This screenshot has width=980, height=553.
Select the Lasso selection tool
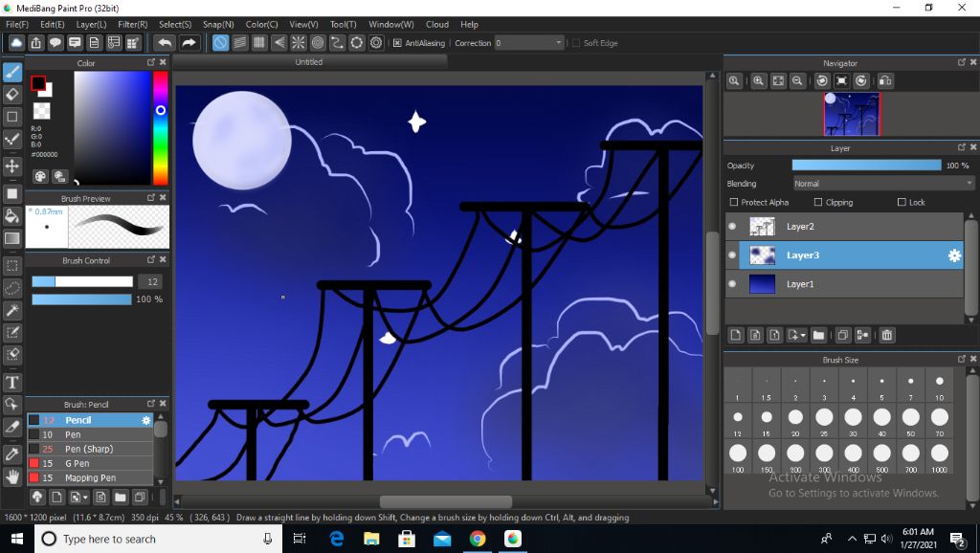point(12,288)
